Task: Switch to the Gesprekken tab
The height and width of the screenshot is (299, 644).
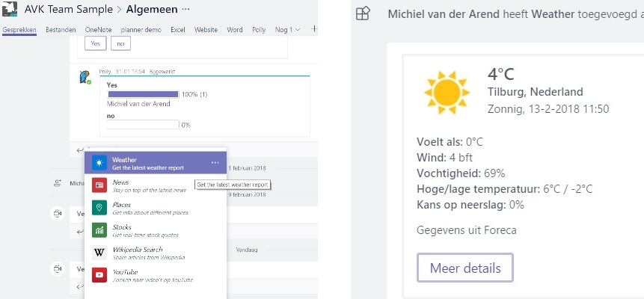Action: coord(19,30)
